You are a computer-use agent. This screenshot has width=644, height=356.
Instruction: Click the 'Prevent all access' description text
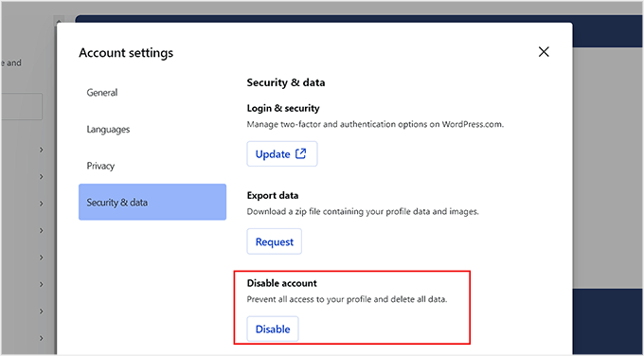click(347, 299)
